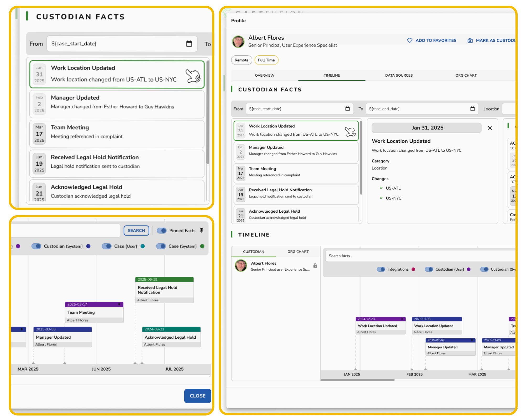The width and height of the screenshot is (525, 420).
Task: Click the pin icon next to Pinned Facts
Action: (x=202, y=230)
